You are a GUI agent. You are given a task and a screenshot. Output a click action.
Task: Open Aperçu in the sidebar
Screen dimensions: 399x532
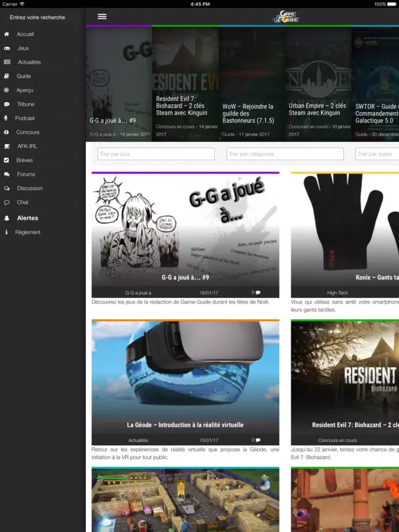coord(25,90)
